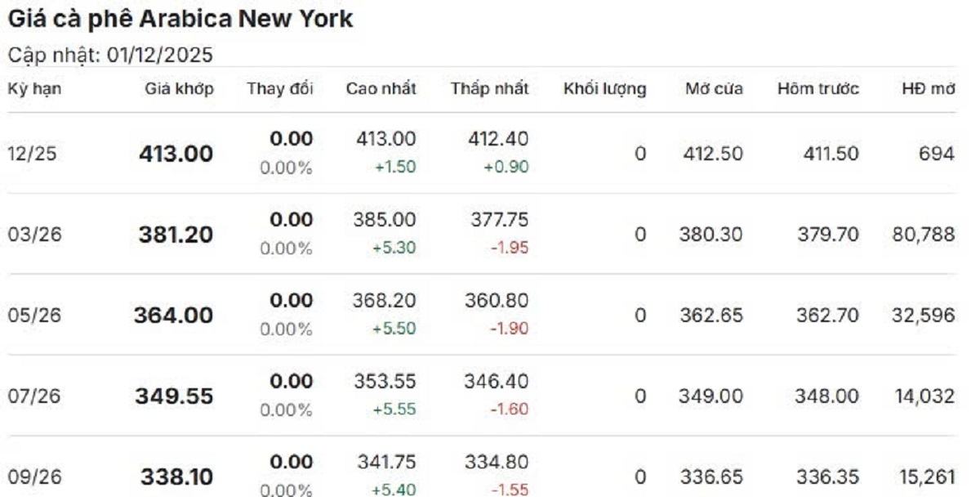This screenshot has height=497, width=980.
Task: Click the 349.55 matched price value
Action: point(174,397)
